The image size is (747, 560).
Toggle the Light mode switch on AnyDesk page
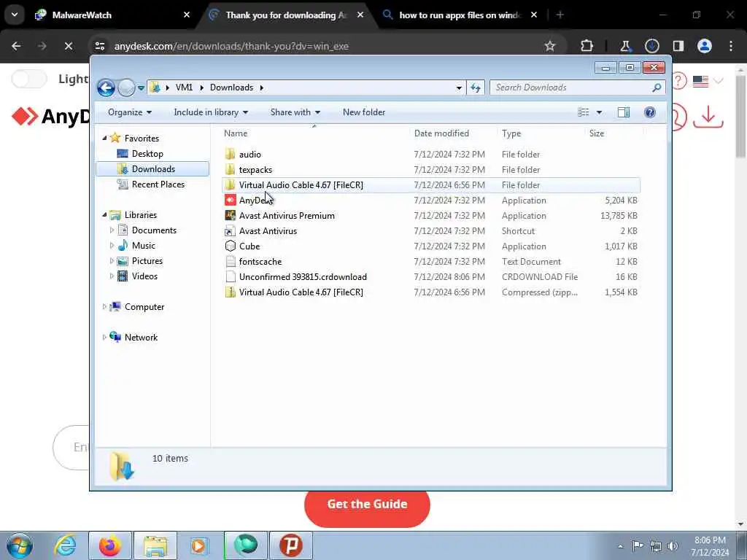[29, 79]
